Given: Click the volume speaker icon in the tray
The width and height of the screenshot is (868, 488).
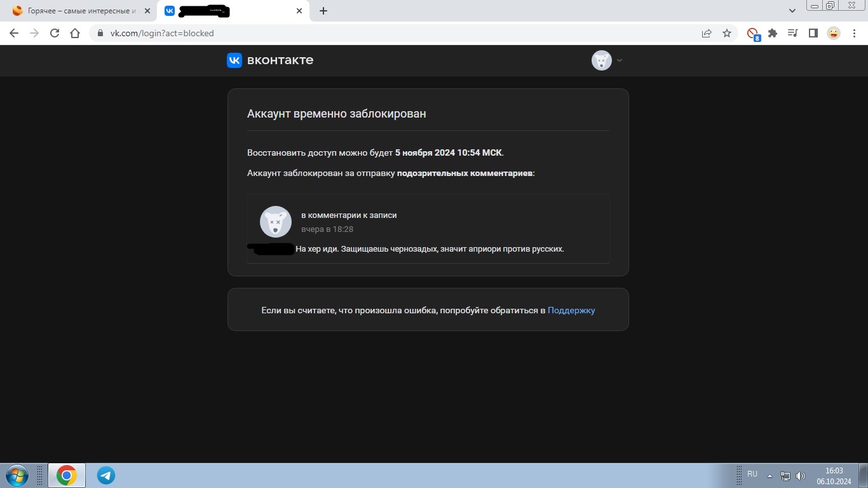Looking at the screenshot, I should click(x=800, y=476).
